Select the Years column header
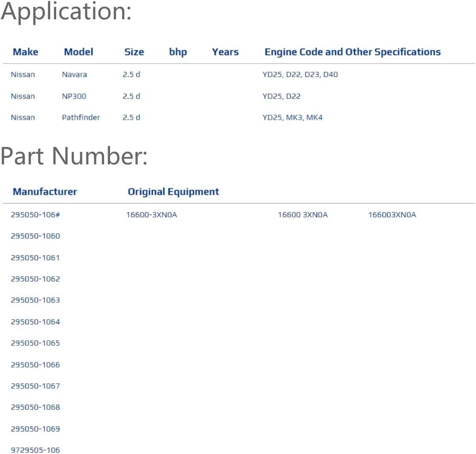 (225, 52)
